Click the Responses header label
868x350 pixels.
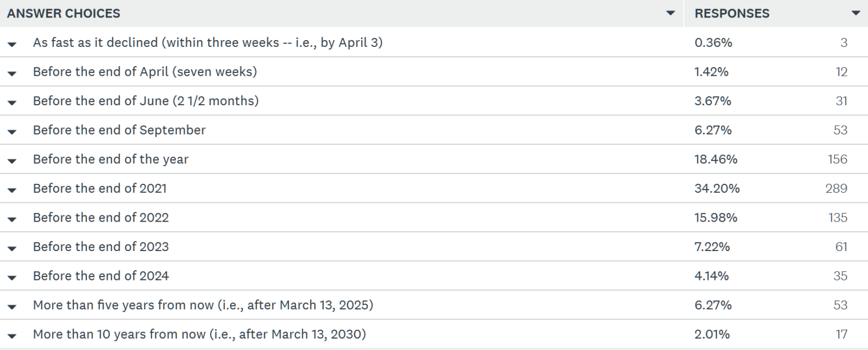coord(732,14)
